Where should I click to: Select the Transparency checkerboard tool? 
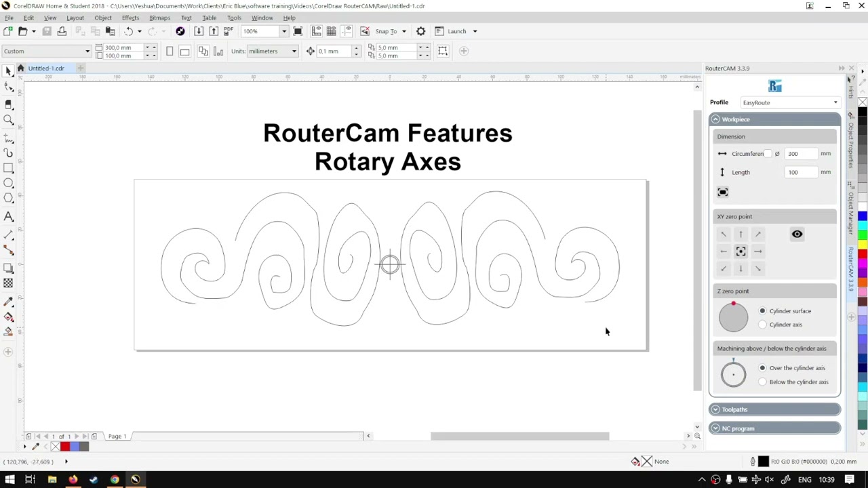pos(8,283)
